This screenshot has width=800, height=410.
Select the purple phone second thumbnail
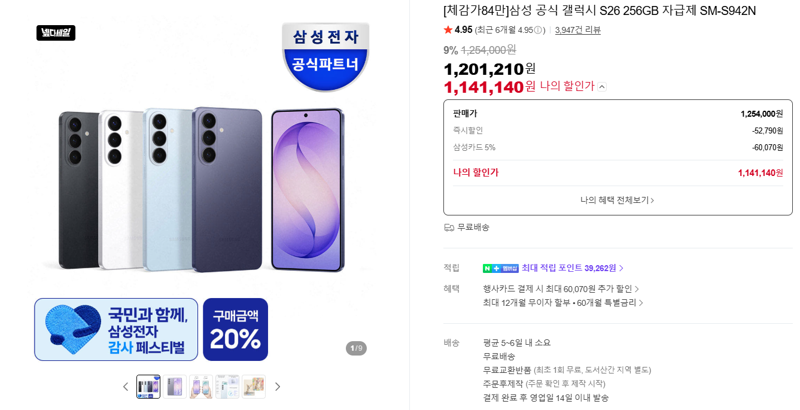point(174,387)
